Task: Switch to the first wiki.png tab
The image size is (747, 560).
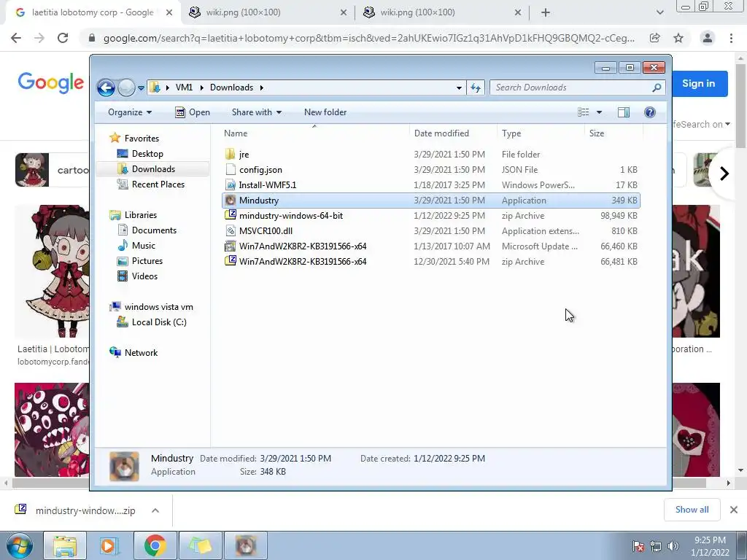Action: (268, 13)
